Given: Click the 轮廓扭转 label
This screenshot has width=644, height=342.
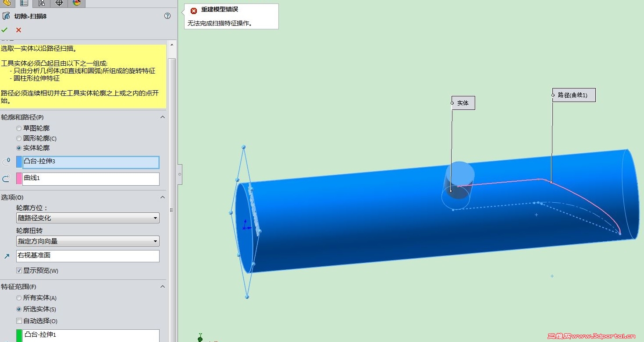Looking at the screenshot, I should pos(29,231).
